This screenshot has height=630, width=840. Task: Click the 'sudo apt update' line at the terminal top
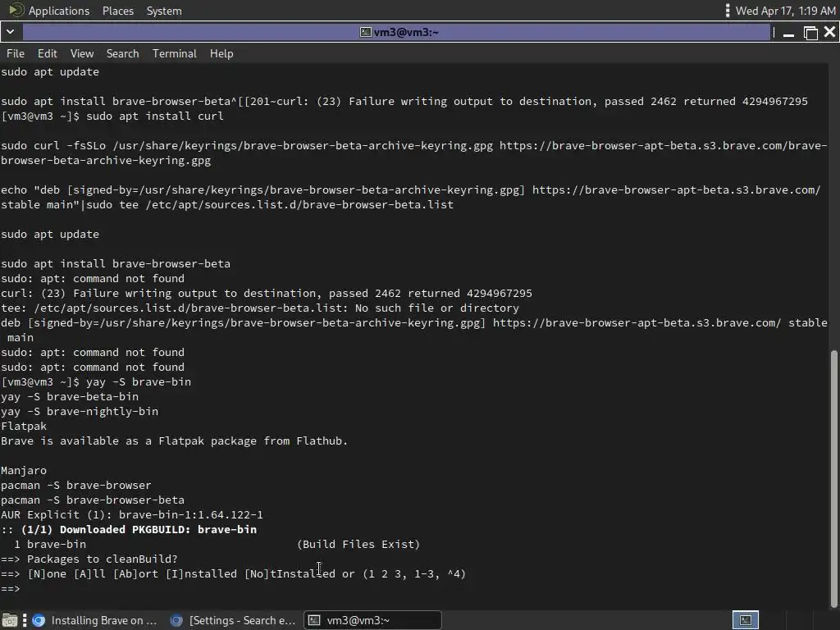50,72
